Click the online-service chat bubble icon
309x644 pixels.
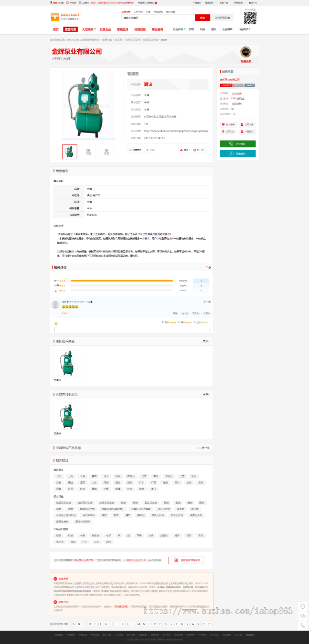click(232, 109)
